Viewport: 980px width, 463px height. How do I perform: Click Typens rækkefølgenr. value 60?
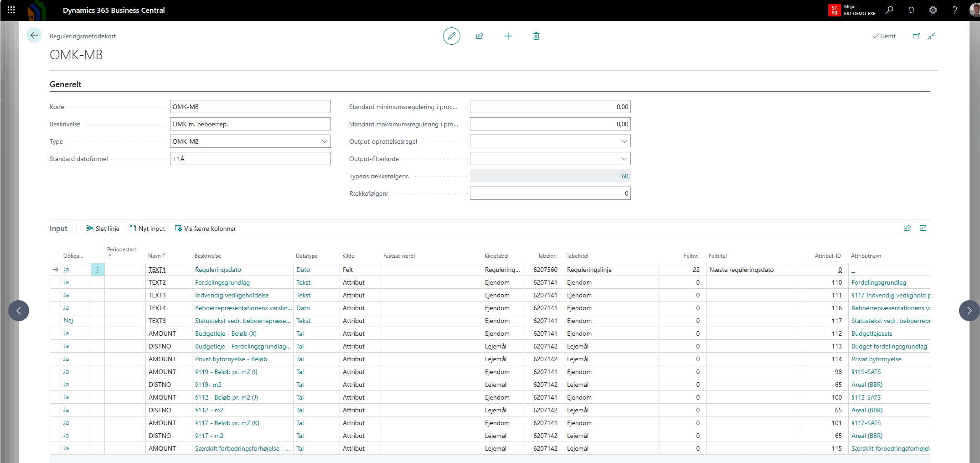(x=624, y=176)
